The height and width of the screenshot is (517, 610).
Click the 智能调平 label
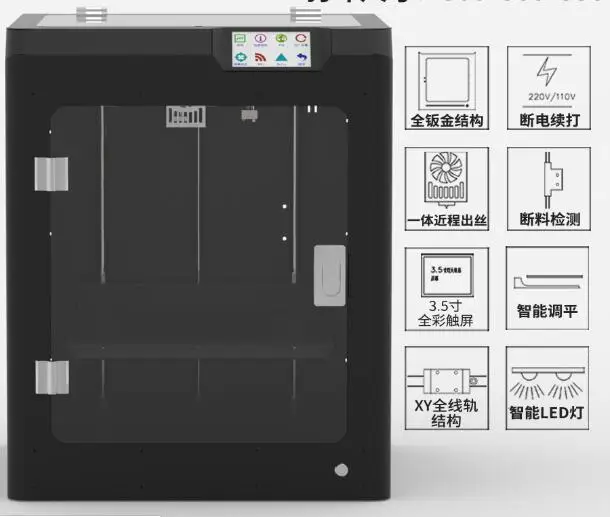coord(547,311)
